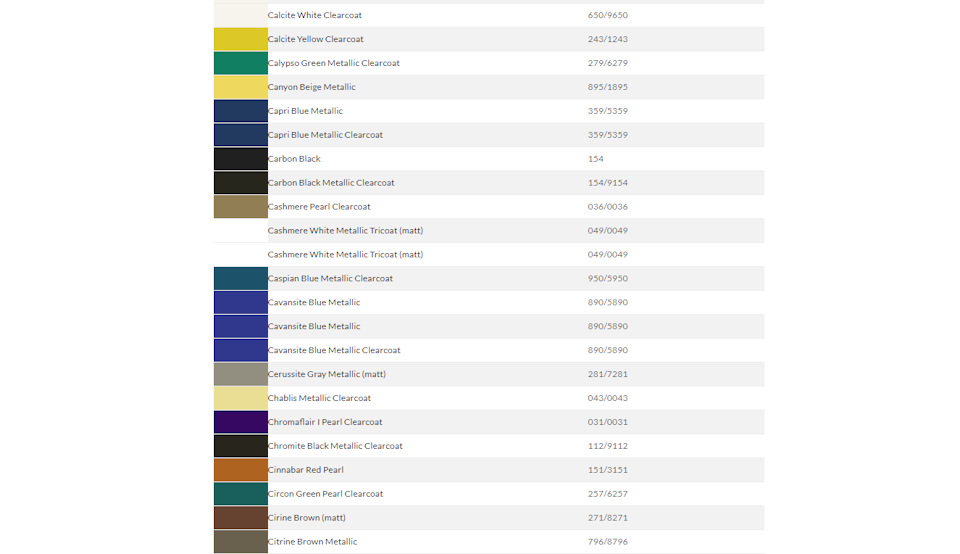
Task: Choose the Chablis Metallic Clearcoat swatch
Action: [241, 398]
